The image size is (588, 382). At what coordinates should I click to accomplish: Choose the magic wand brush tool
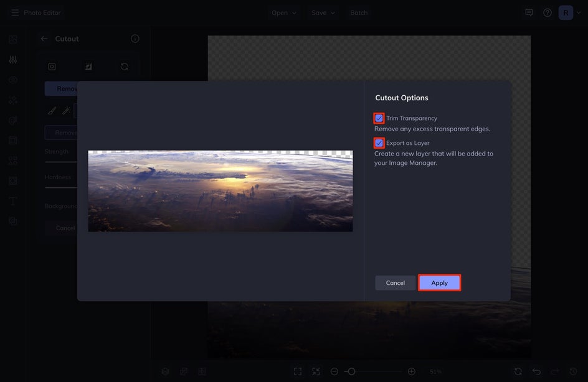[x=67, y=111]
